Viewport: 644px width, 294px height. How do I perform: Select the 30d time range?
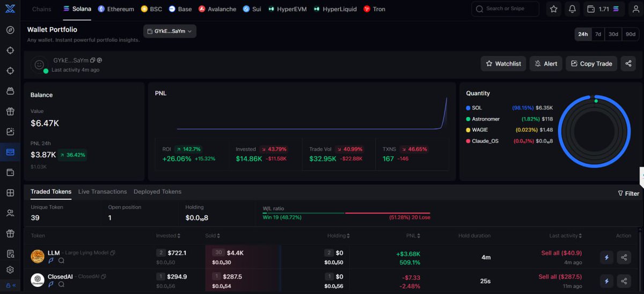(x=613, y=34)
